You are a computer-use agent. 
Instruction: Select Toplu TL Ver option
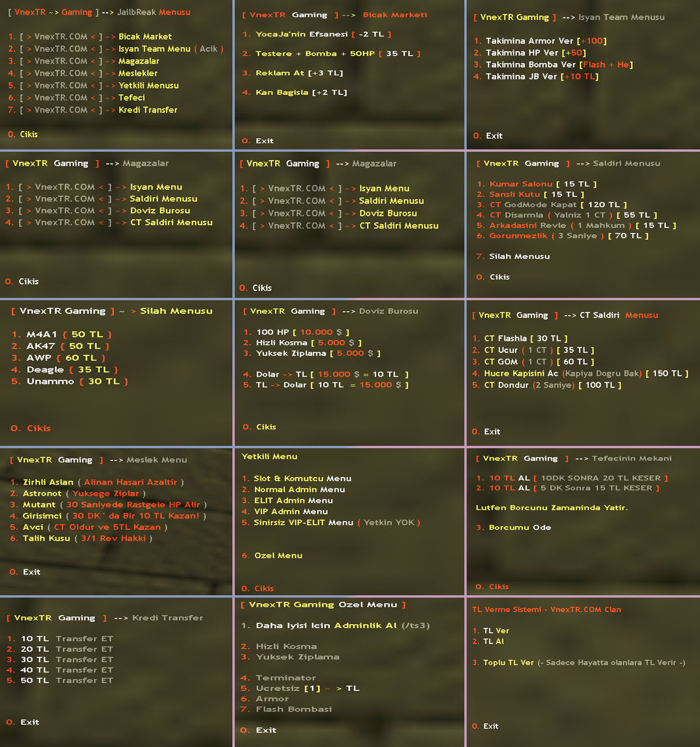click(x=579, y=662)
